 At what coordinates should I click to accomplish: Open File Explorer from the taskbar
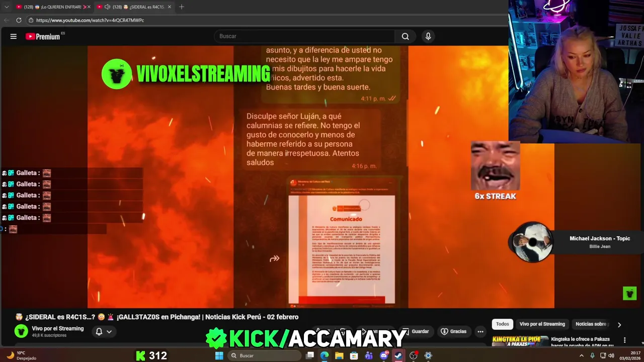click(x=339, y=355)
